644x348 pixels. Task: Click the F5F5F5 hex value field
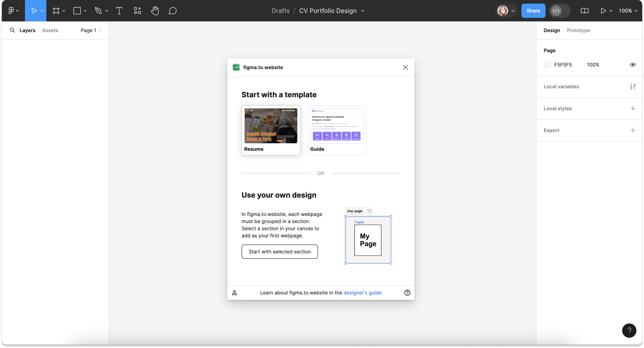pyautogui.click(x=563, y=65)
